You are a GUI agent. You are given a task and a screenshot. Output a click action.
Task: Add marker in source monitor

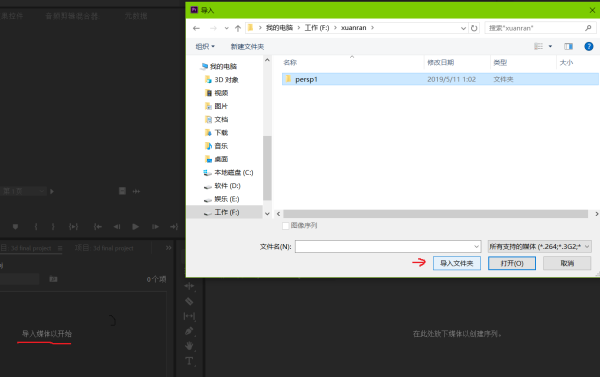click(15, 227)
